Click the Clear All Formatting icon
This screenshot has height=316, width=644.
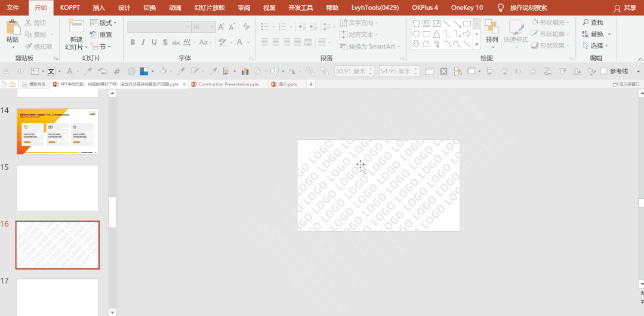247,27
